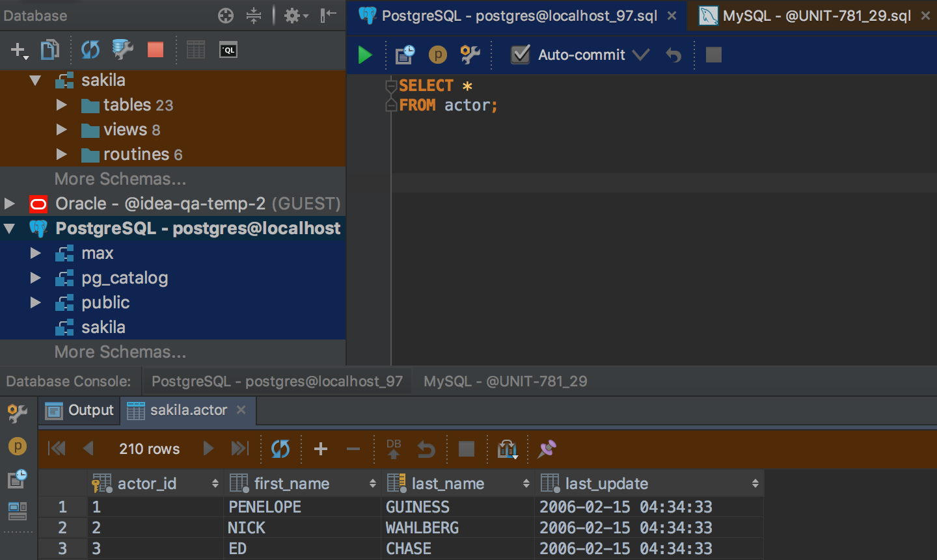
Task: Click the red Disconnect square icon
Action: pyautogui.click(x=156, y=50)
